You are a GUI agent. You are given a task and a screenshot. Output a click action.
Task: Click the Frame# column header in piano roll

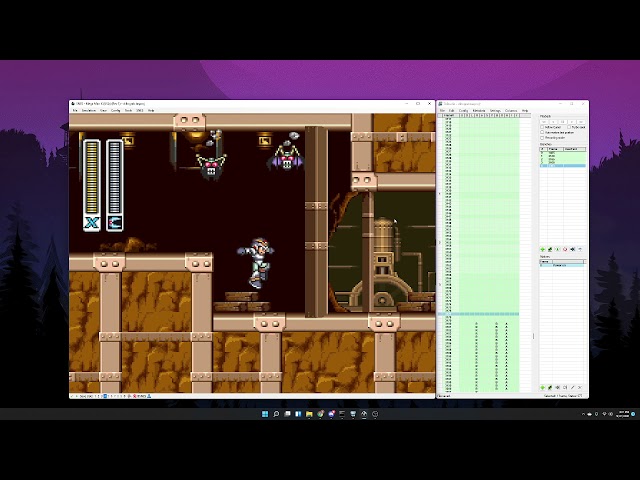(451, 116)
